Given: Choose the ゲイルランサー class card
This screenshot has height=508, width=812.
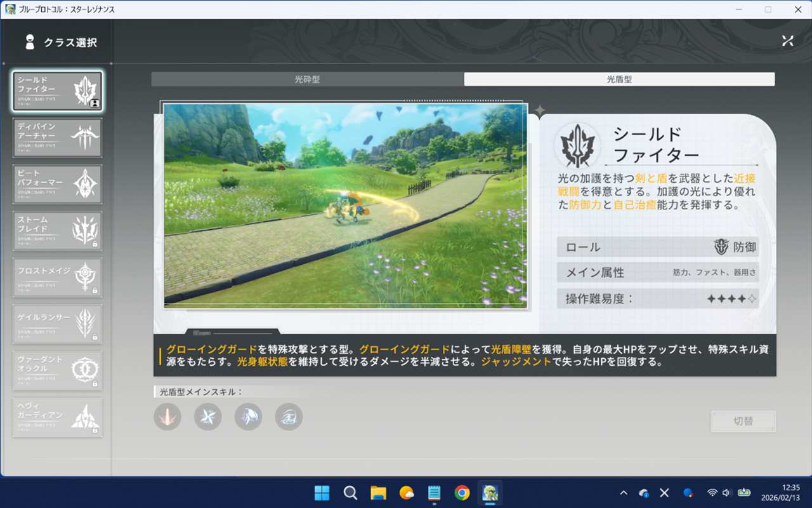Looking at the screenshot, I should 57,324.
